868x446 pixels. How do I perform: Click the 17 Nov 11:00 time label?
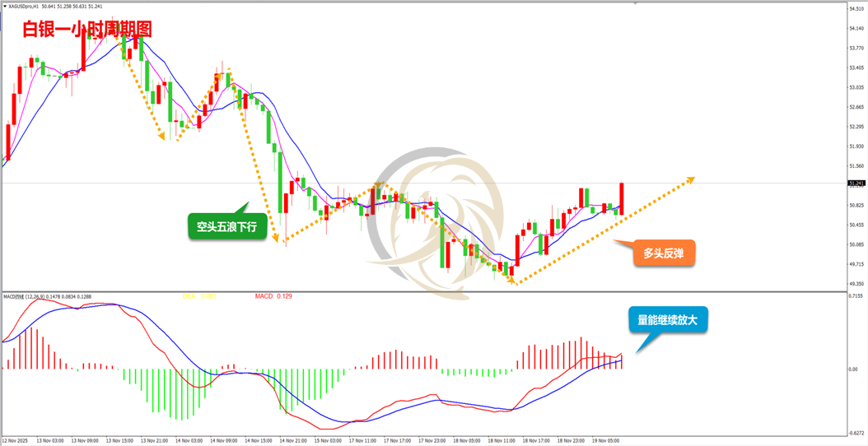coord(361,441)
